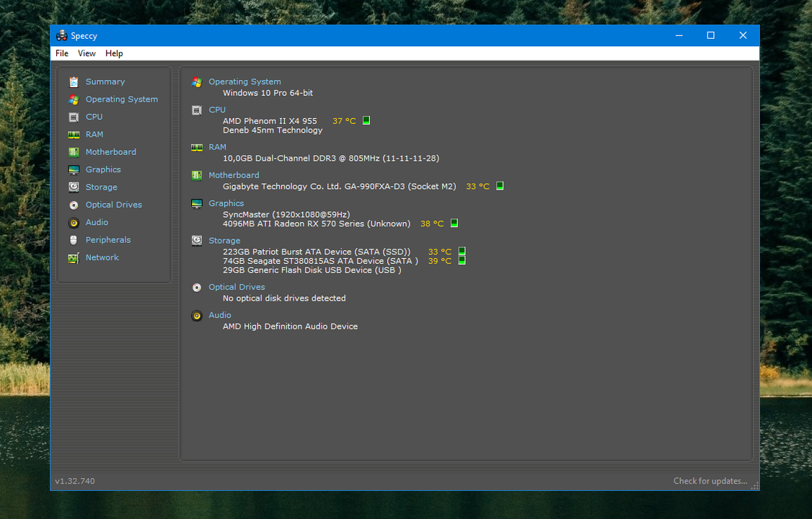Click the Motherboard heading link in summary
Screen dimensions: 812x519
point(234,175)
